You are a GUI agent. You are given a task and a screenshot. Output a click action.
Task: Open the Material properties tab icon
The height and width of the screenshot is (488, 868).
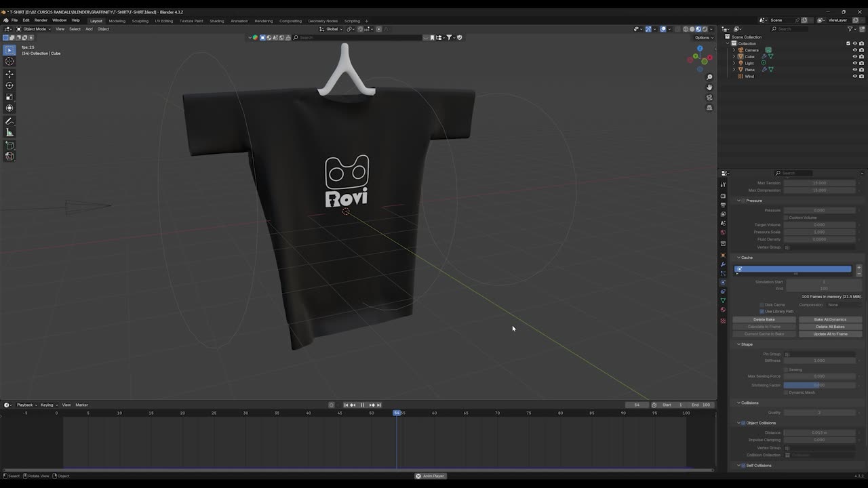tap(723, 310)
